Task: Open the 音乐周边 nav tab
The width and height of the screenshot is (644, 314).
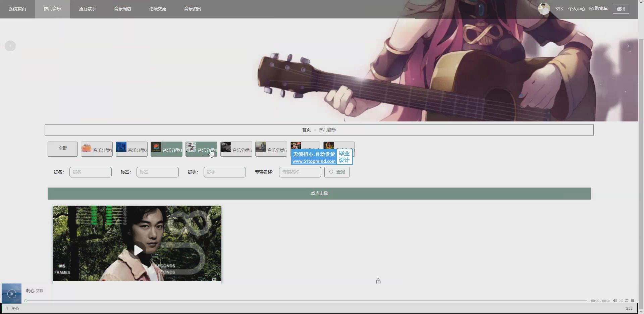Action: coord(122,9)
